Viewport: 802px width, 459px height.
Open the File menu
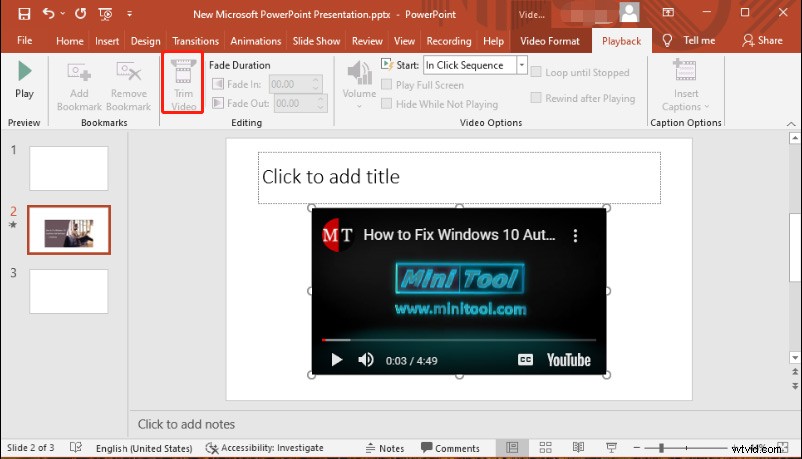click(x=25, y=40)
